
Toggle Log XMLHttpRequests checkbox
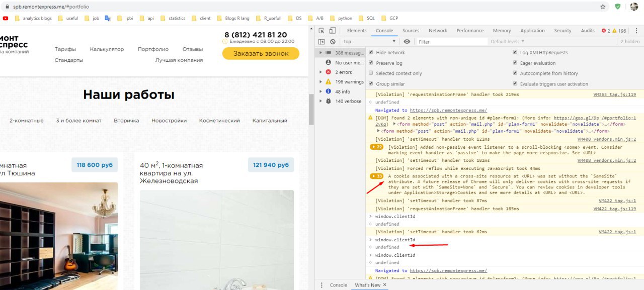tap(515, 52)
